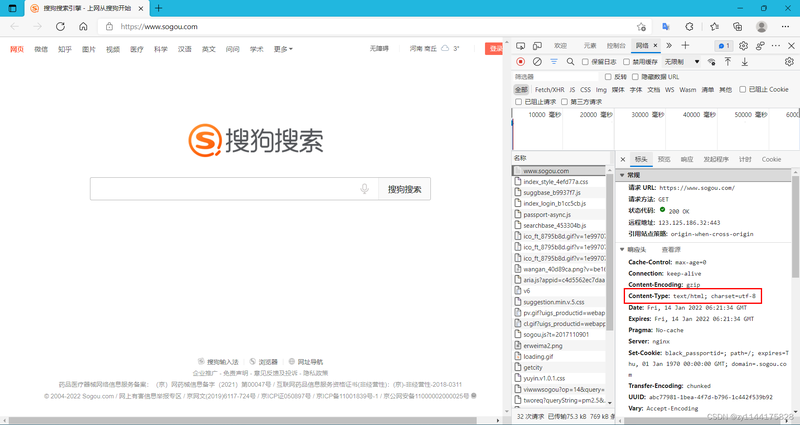This screenshot has width=800, height=425.
Task: Open network search with the magnifier icon
Action: 570,62
